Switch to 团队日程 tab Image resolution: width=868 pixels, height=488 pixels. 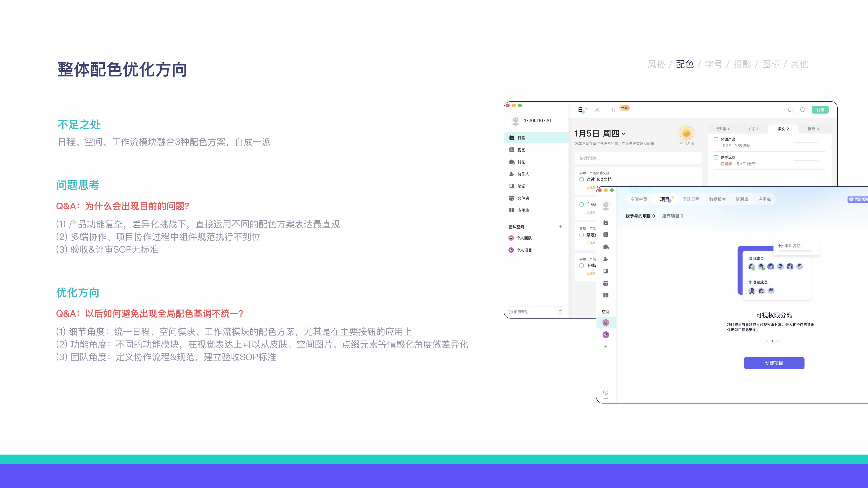click(x=691, y=199)
